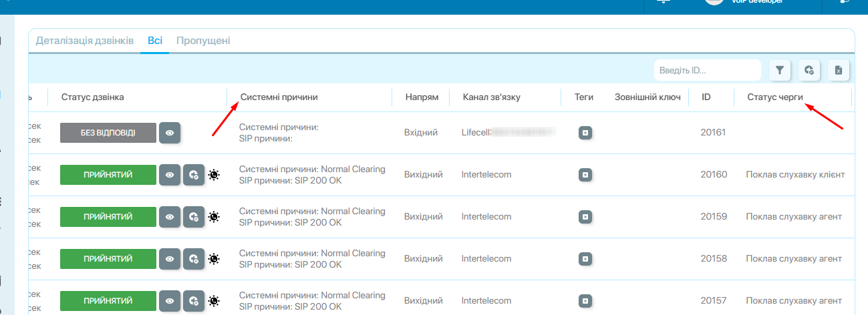Click the Статус черги column header
The width and height of the screenshot is (868, 315).
pyautogui.click(x=775, y=97)
